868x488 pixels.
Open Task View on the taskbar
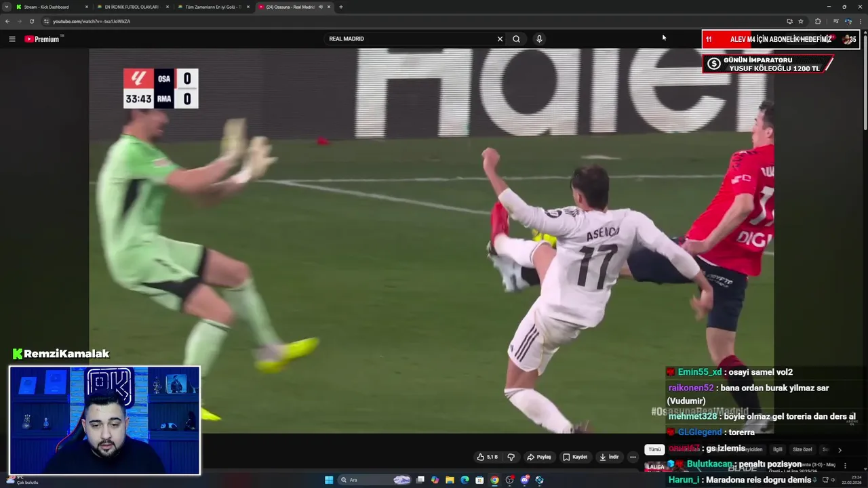point(420,480)
